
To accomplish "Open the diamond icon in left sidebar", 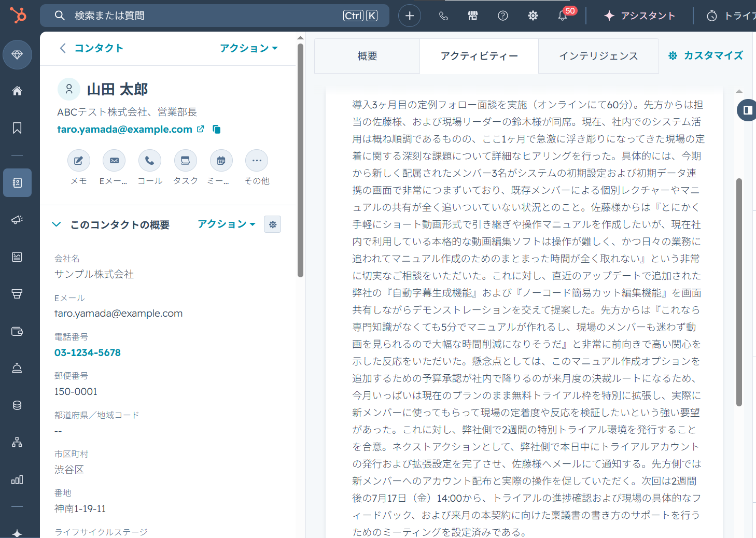I will [x=17, y=54].
